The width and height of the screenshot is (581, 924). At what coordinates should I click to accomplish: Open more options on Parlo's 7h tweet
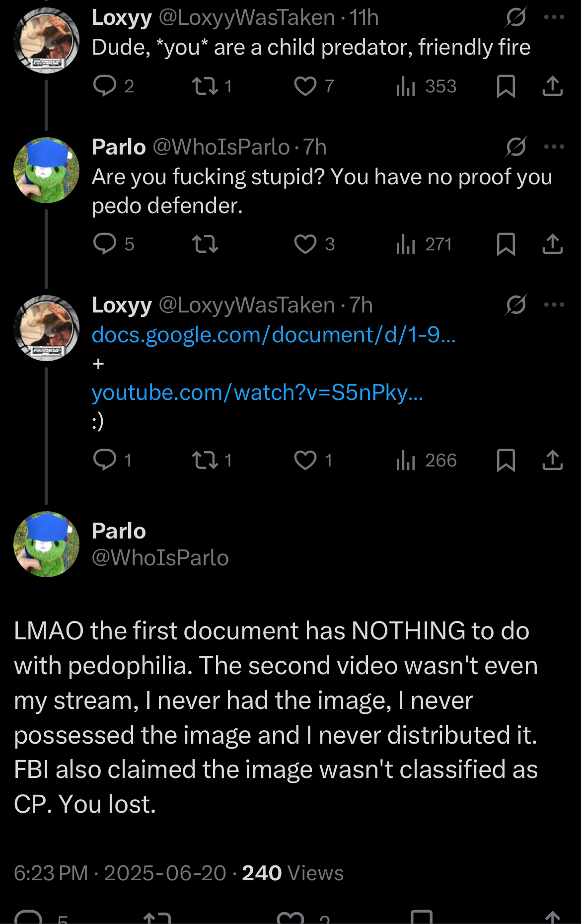click(554, 147)
